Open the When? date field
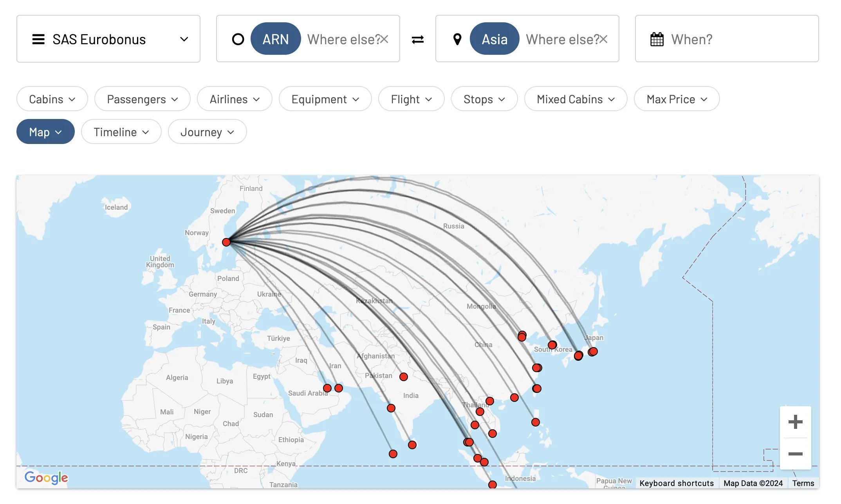The height and width of the screenshot is (504, 841). click(727, 39)
